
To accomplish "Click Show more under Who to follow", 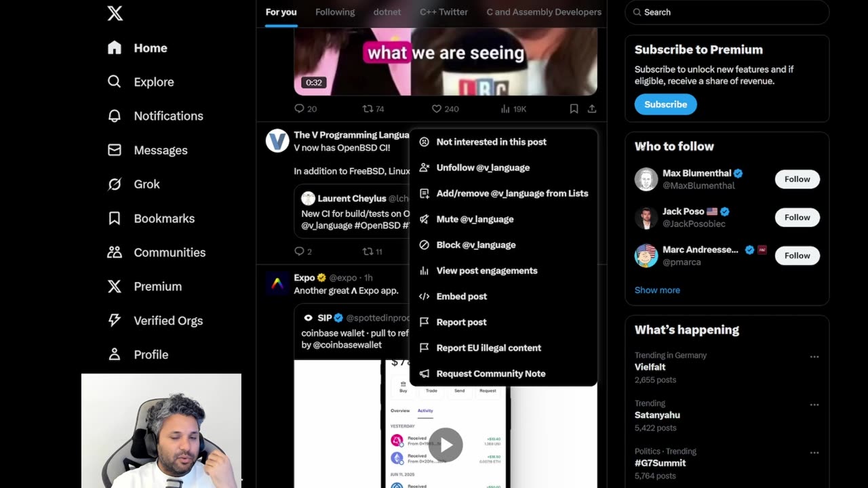I will coord(657,290).
